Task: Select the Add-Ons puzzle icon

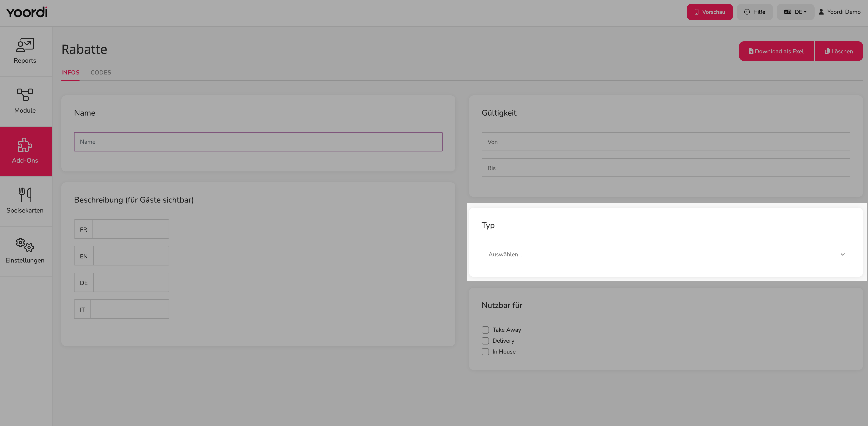Action: click(25, 145)
